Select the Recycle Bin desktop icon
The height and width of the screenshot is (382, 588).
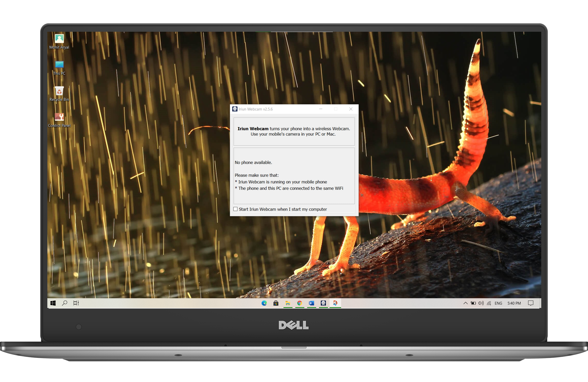59,94
